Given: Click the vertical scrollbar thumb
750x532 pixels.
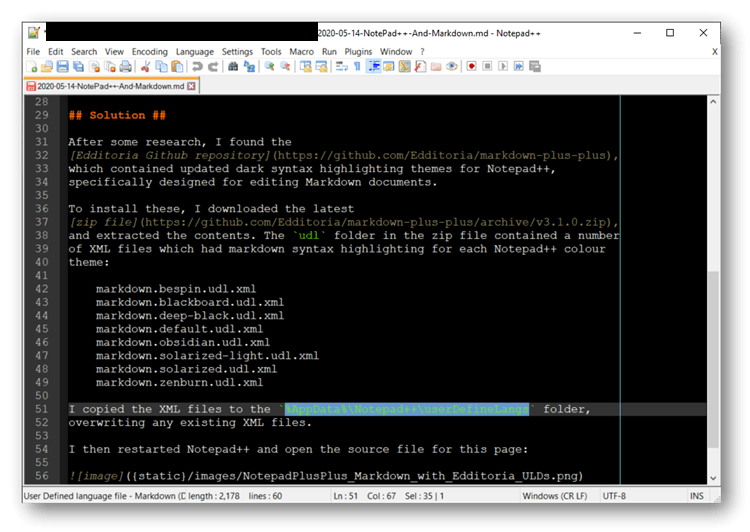Looking at the screenshot, I should click(713, 359).
